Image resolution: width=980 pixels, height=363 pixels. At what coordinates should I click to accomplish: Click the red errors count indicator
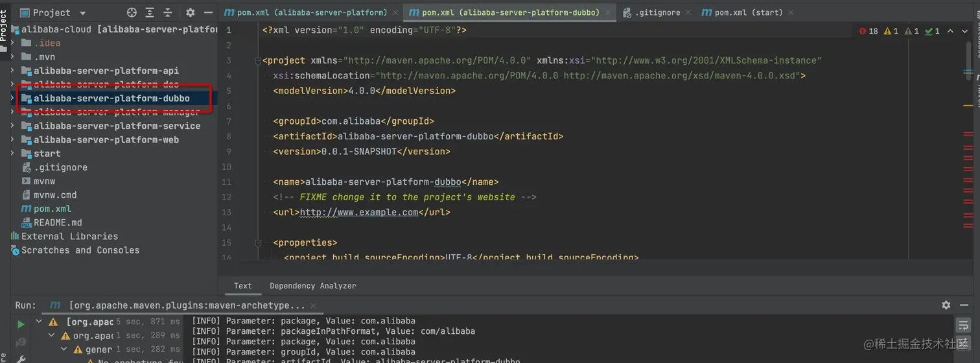coord(869,31)
